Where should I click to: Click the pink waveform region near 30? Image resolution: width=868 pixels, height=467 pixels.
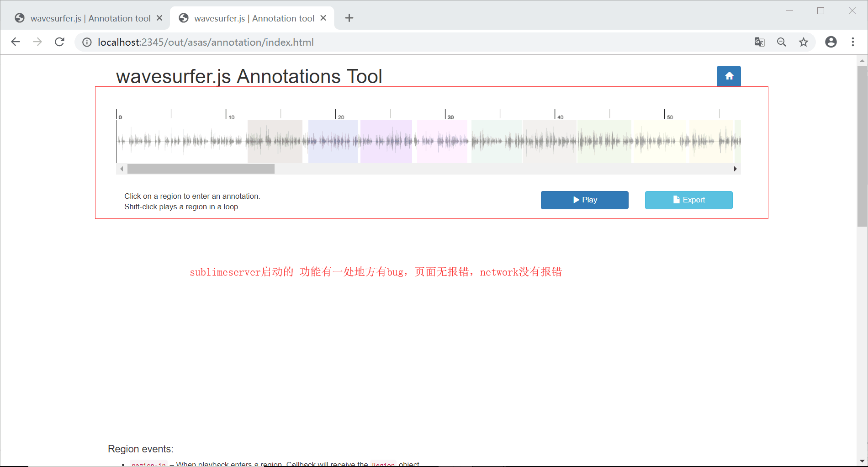point(443,141)
